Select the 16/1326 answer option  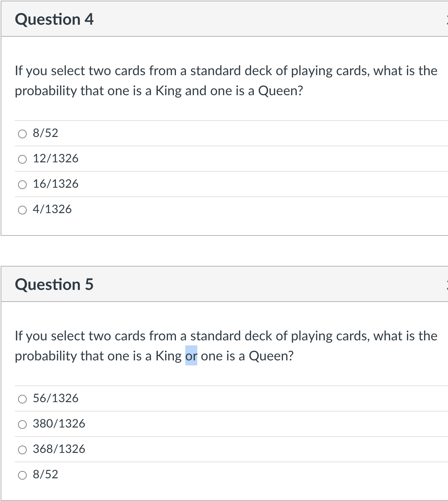click(x=22, y=184)
